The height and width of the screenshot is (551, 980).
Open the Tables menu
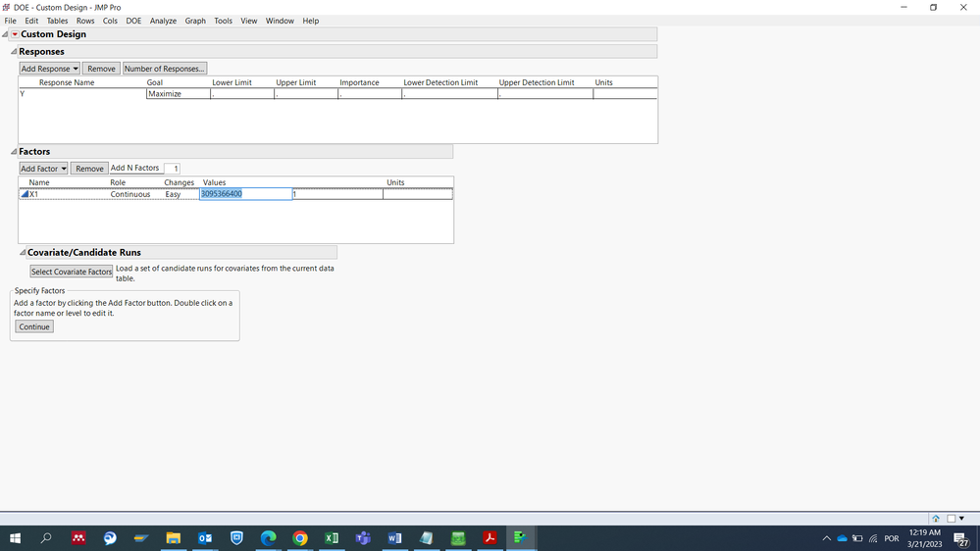[57, 21]
